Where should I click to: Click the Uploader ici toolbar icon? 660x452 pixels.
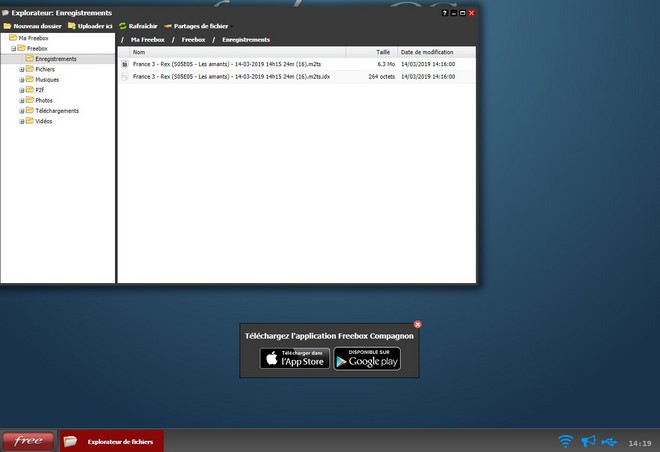(71, 26)
